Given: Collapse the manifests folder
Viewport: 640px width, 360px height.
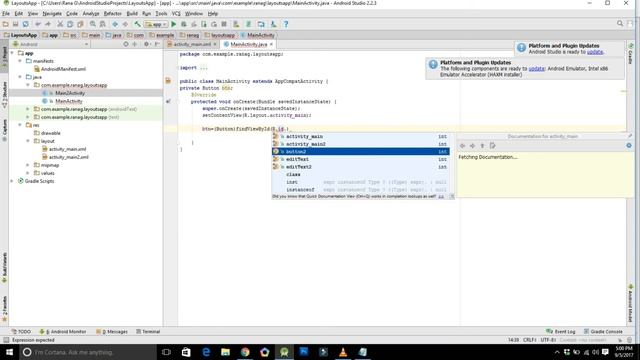Looking at the screenshot, I should click(x=20, y=61).
